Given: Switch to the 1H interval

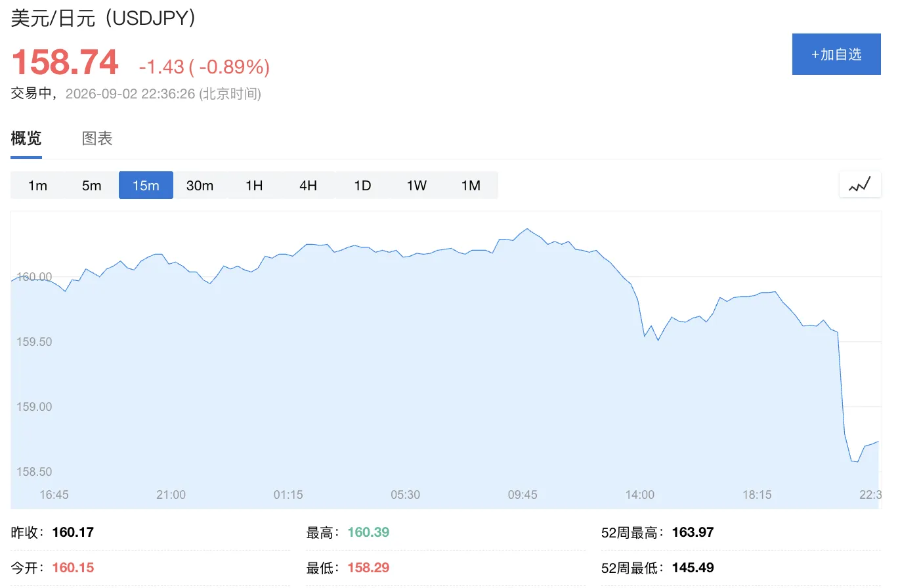Looking at the screenshot, I should pos(254,185).
